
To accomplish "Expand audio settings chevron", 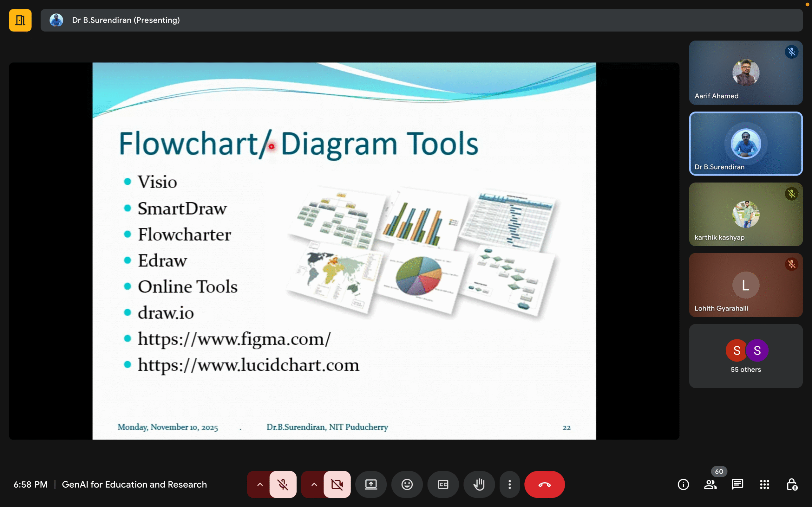I will (260, 484).
